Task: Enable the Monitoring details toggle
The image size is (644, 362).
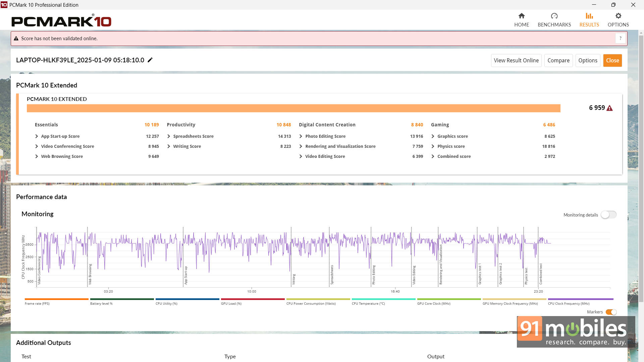Action: click(x=608, y=215)
